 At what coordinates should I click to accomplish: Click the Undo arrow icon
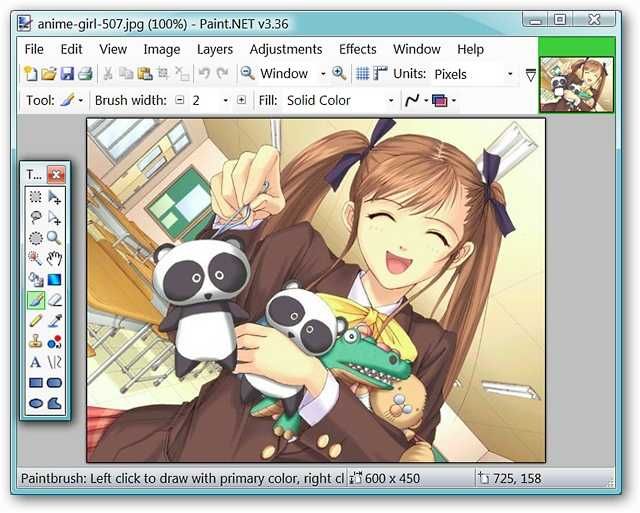click(x=204, y=74)
